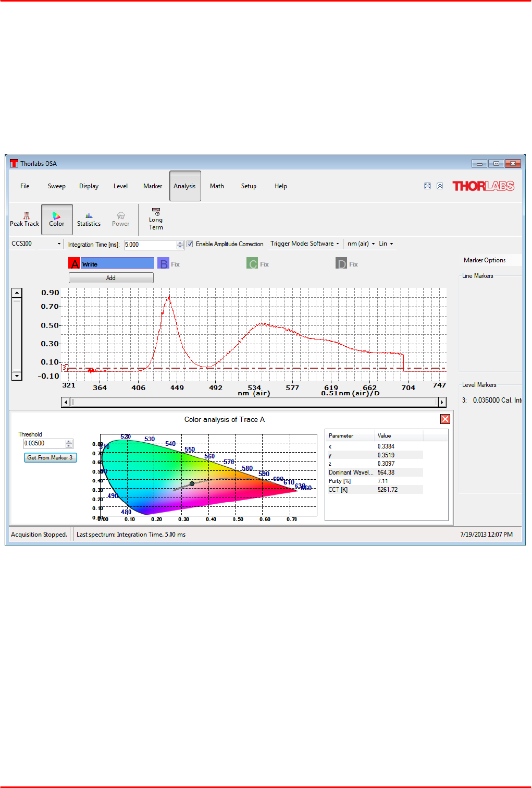
Task: Select the Dominant Wavelength row 564.38
Action: pos(375,472)
